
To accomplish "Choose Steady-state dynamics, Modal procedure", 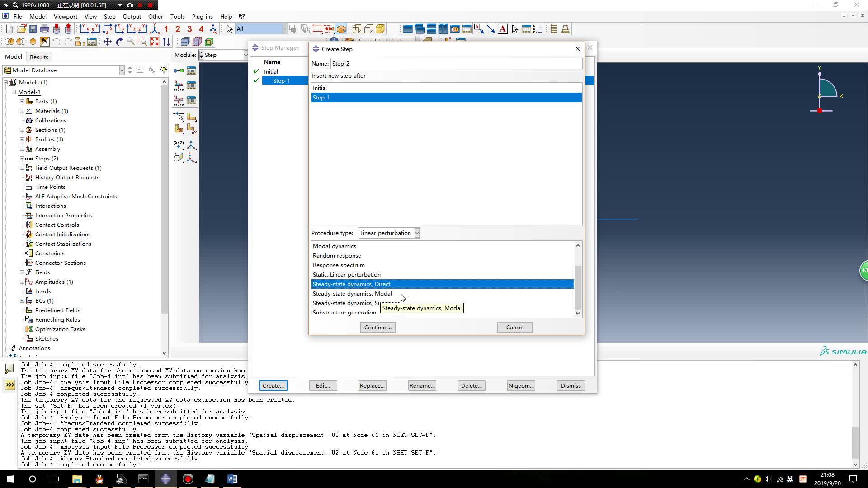I will coord(352,294).
